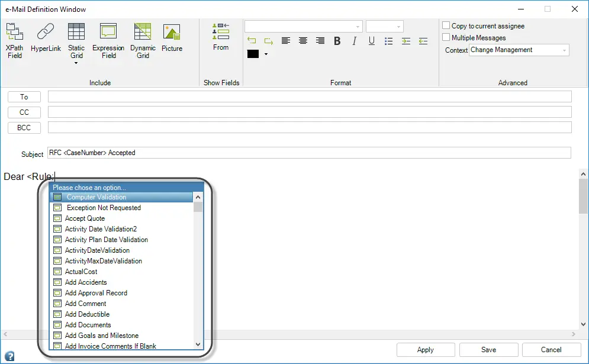Apply the e-mail definition

426,350
